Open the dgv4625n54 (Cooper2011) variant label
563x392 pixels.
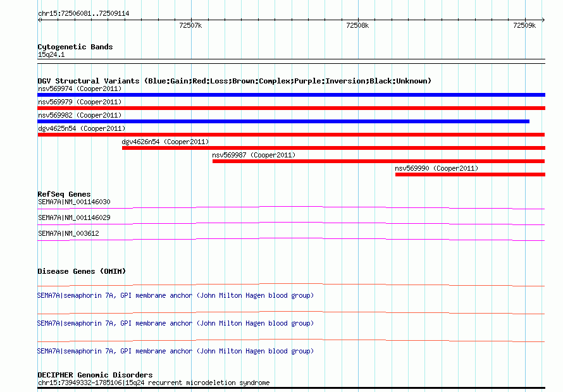click(82, 128)
